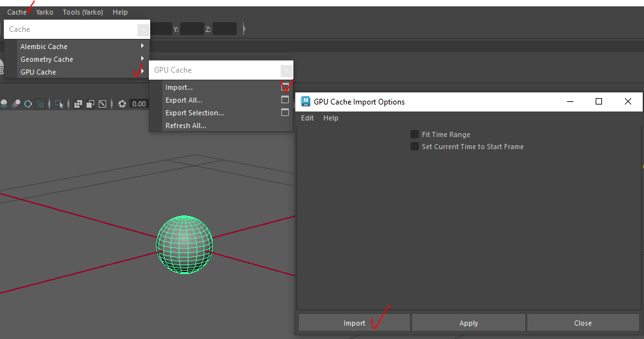Open the Export All option box icon

tap(285, 99)
